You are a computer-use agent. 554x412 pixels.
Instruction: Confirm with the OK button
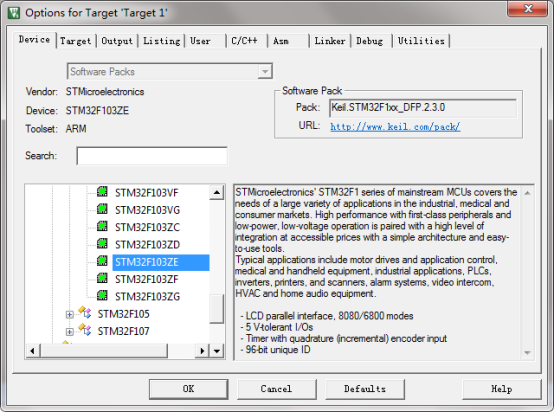click(x=188, y=389)
